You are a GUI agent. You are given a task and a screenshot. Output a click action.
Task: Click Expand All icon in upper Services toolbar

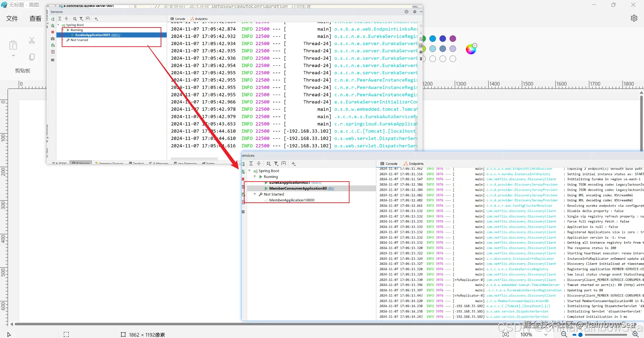(x=60, y=19)
